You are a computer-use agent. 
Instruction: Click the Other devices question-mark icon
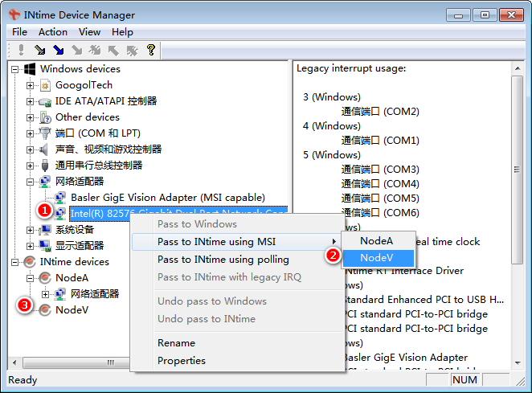click(45, 117)
